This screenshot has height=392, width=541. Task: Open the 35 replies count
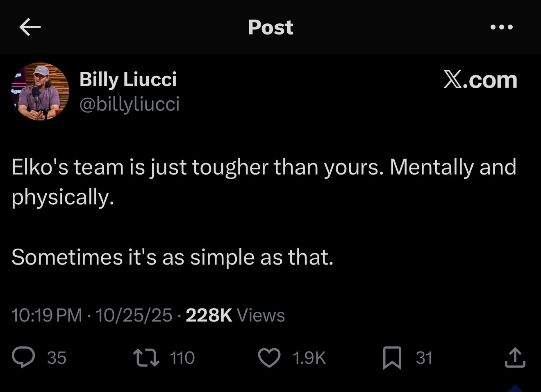click(57, 358)
